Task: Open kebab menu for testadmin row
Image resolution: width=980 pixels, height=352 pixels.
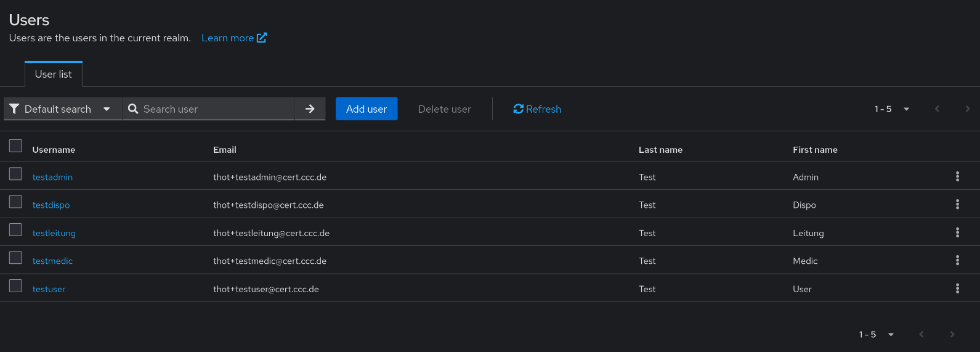Action: point(957,177)
